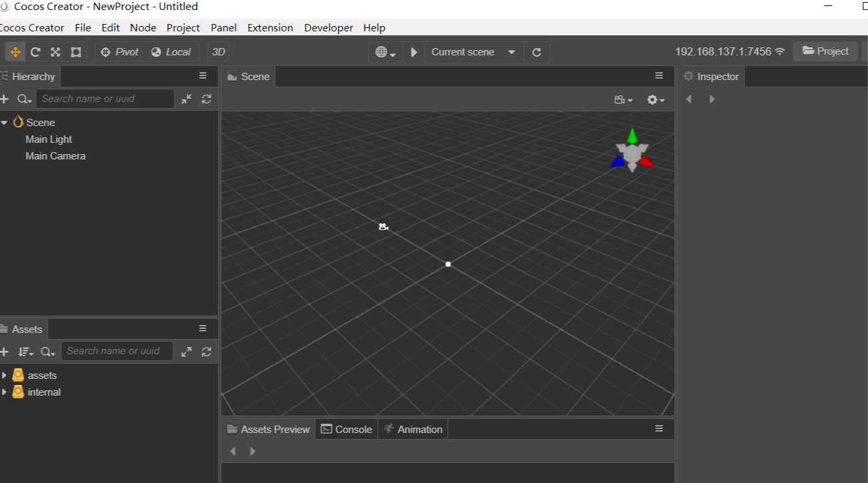Switch to the Inspector tab
Screen dimensions: 868x483
(711, 76)
